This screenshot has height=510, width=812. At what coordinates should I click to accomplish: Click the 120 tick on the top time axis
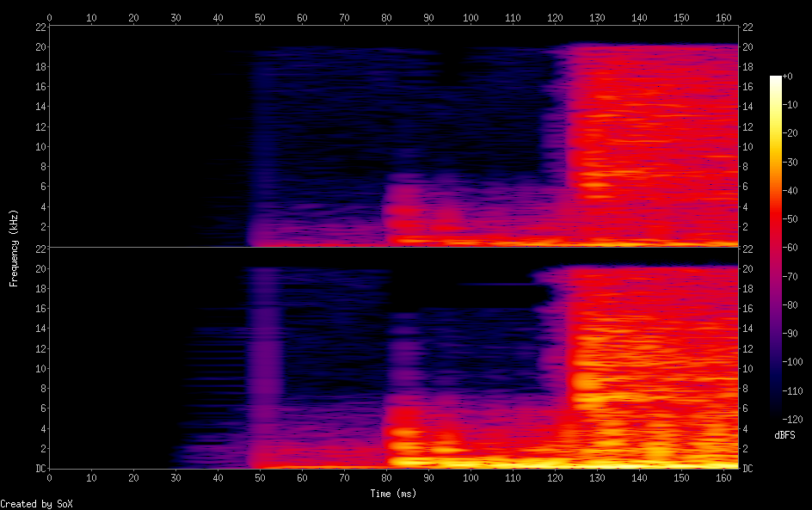555,17
